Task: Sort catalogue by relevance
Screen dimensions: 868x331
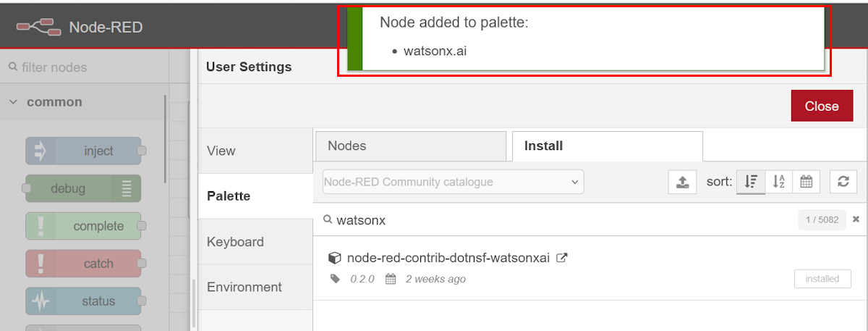Action: [x=751, y=183]
